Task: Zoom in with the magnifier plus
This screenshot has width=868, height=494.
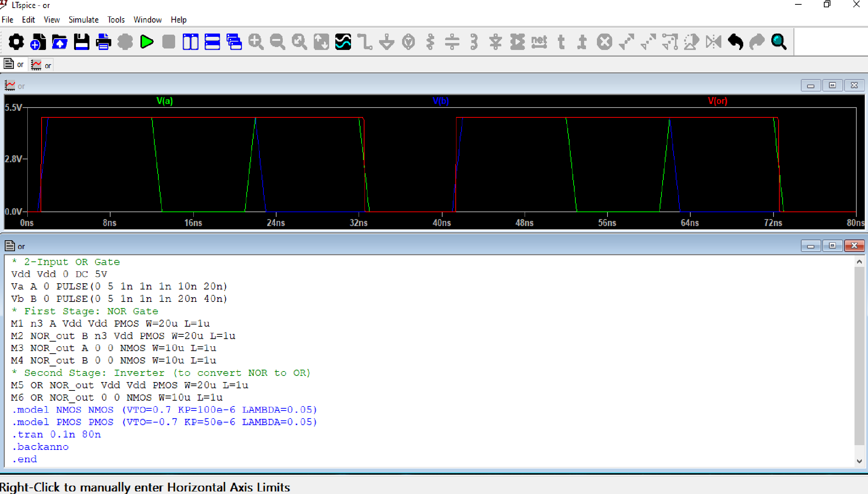Action: pyautogui.click(x=256, y=42)
